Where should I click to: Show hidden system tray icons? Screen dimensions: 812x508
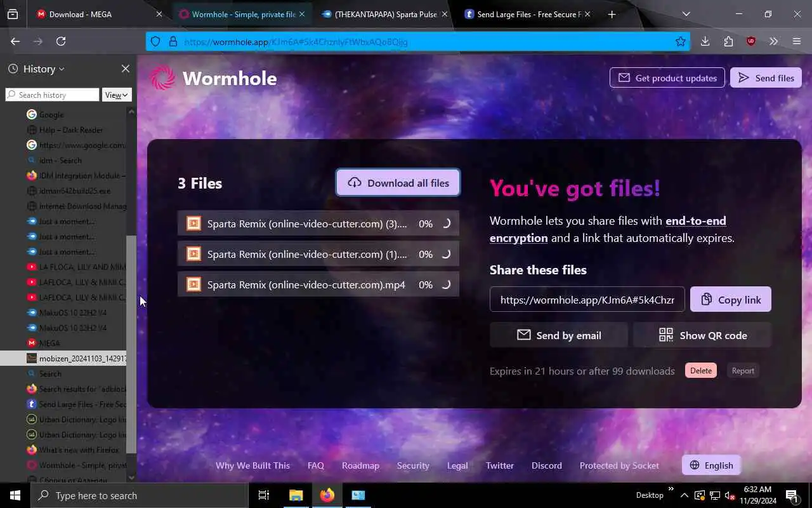pos(684,495)
